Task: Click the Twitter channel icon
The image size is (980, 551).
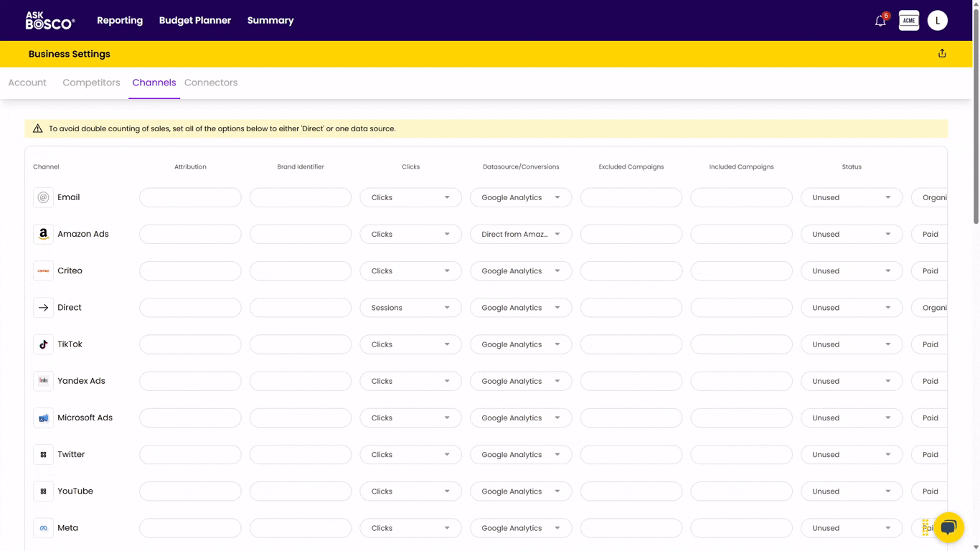Action: tap(43, 454)
